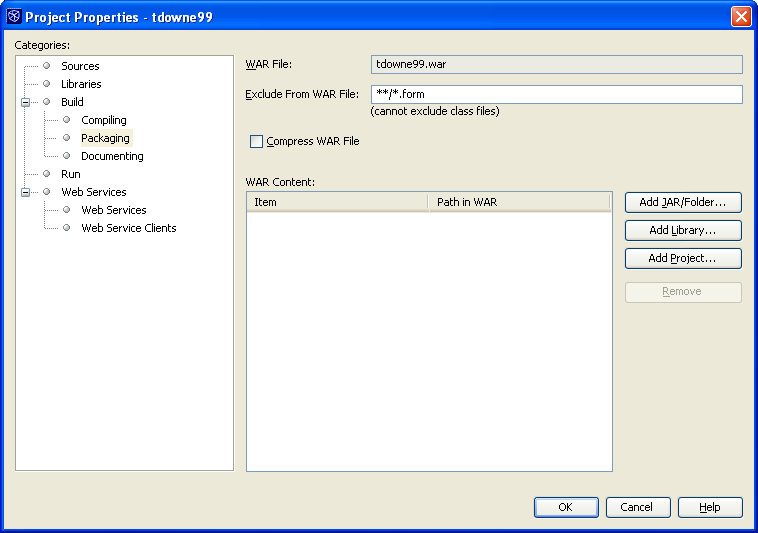Collapse the Build category node
The width and height of the screenshot is (758, 533).
click(26, 102)
